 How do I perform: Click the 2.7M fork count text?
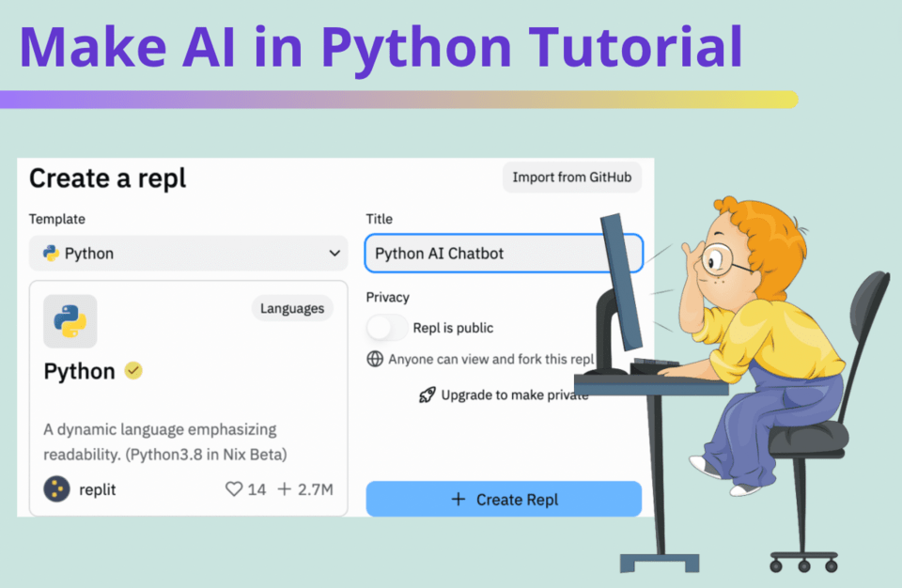[316, 489]
